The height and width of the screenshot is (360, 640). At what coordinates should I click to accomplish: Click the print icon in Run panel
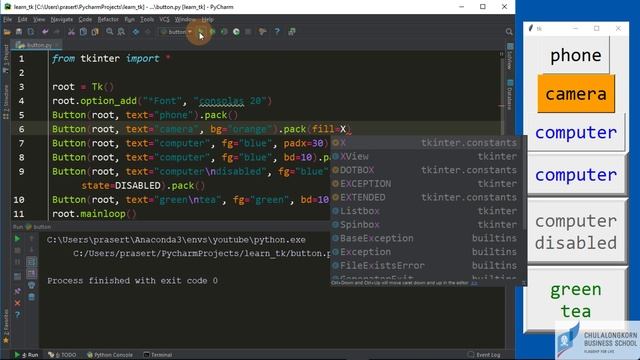[x=31, y=285]
